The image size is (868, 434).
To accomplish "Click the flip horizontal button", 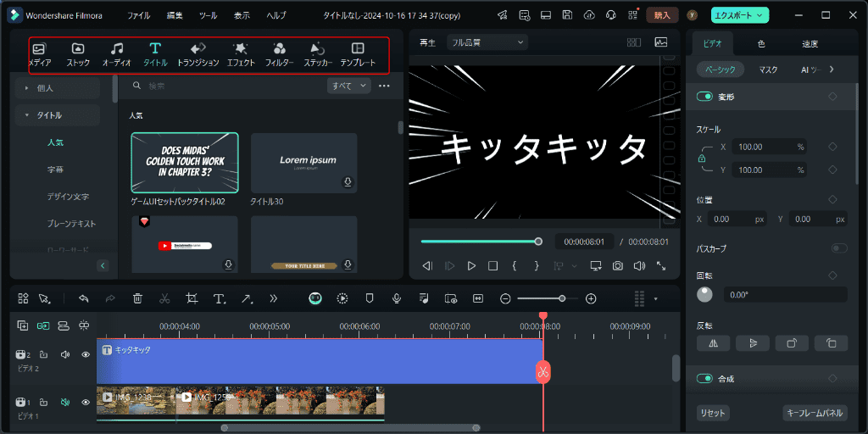I will (x=713, y=343).
